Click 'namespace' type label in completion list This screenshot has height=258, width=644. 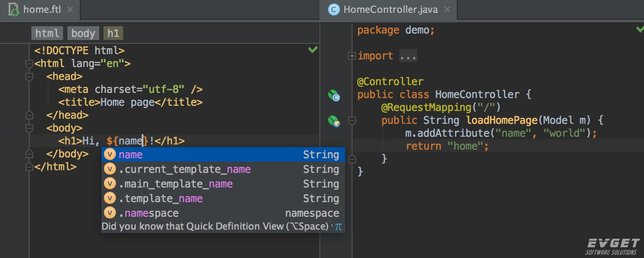[x=312, y=213]
